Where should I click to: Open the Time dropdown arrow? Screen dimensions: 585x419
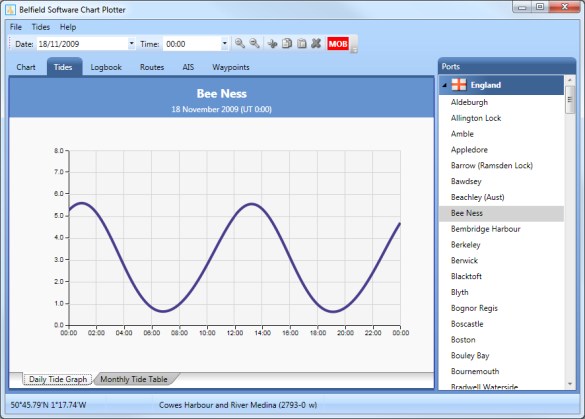pos(224,44)
